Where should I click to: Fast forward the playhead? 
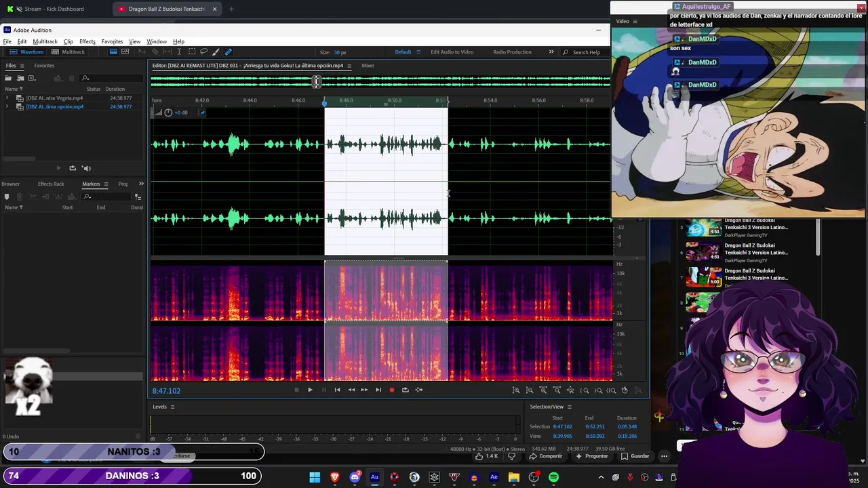[364, 390]
